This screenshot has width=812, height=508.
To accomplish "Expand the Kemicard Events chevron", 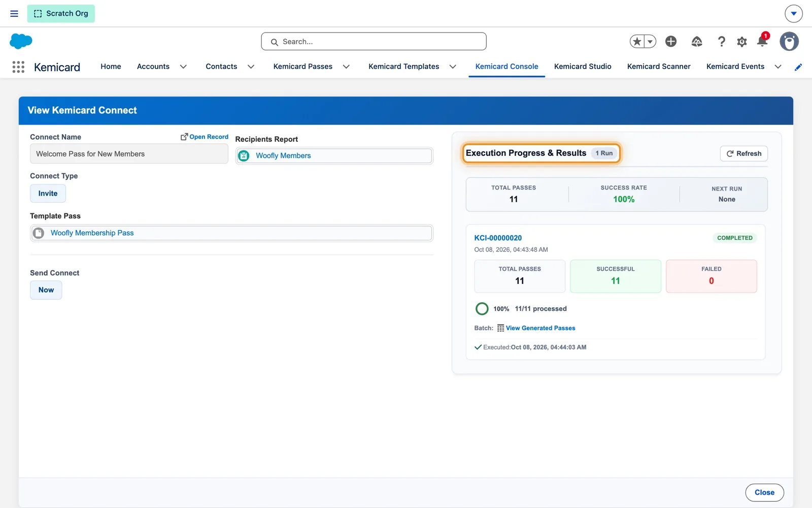I will [778, 67].
